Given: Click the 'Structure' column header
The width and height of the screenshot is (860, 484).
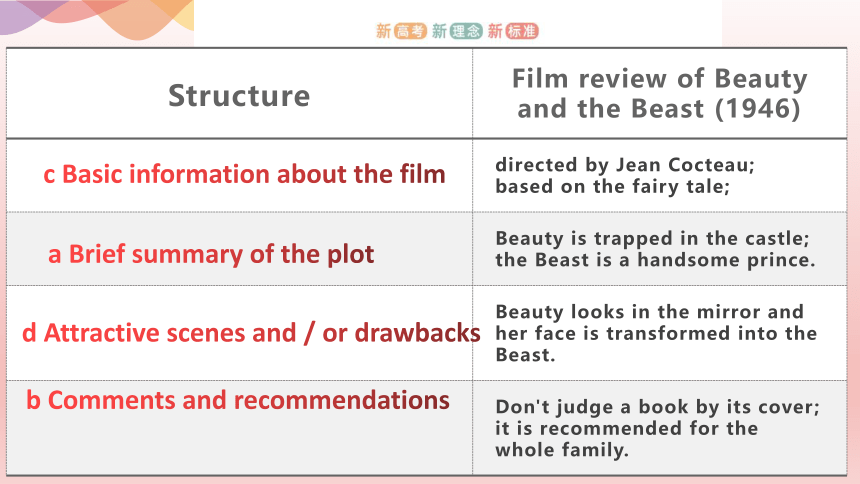Looking at the screenshot, I should [x=239, y=95].
